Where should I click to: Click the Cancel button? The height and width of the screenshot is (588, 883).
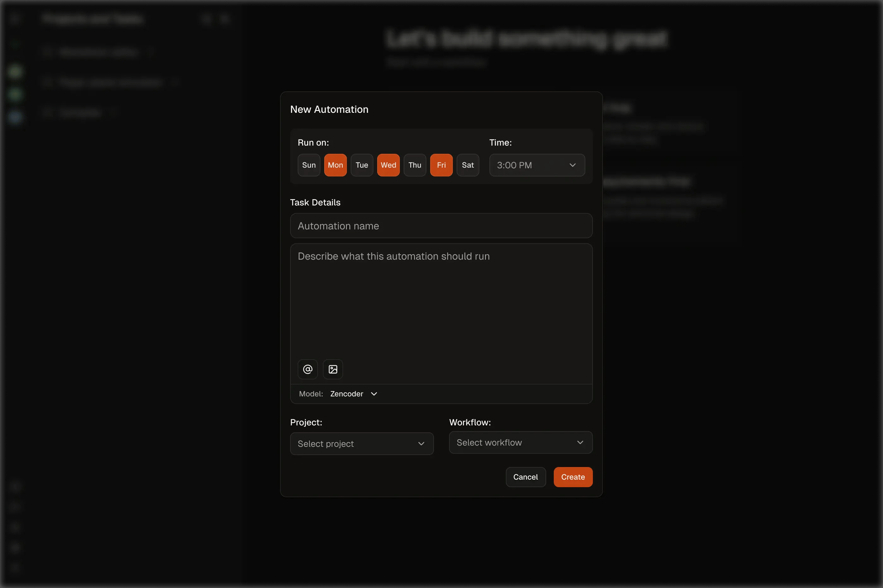point(525,477)
